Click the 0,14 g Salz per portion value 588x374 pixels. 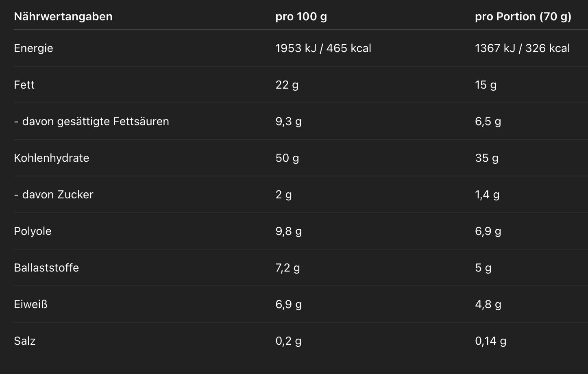point(490,341)
